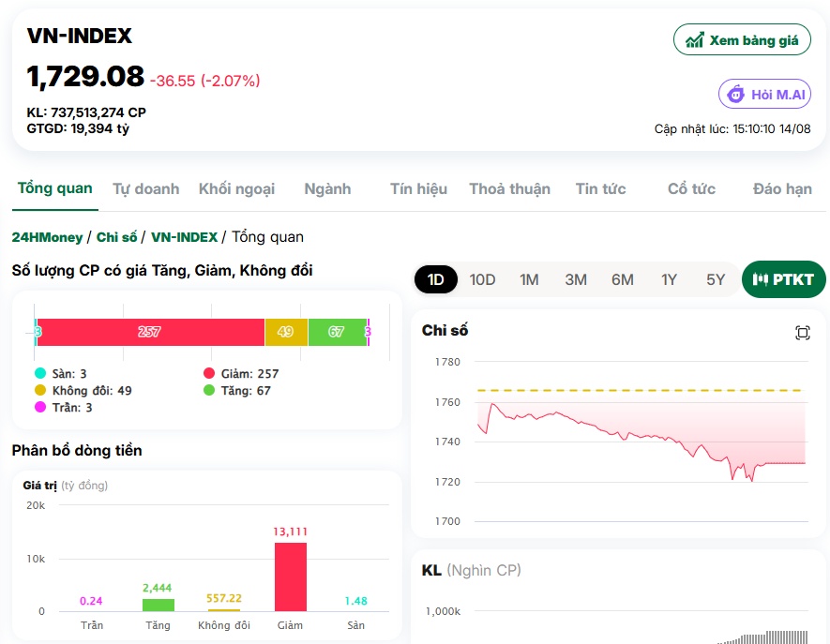Click the VN-INDEX breadcrumb link
Screen dimensions: 830x644
click(x=184, y=237)
